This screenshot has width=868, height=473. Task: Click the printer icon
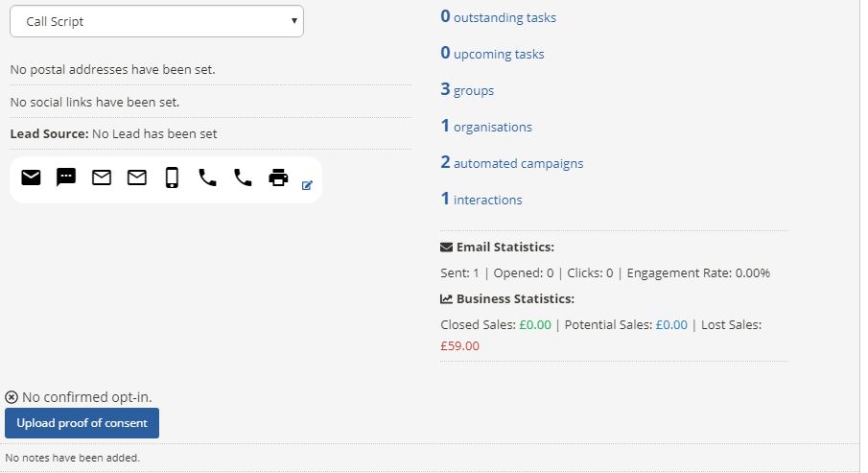tap(278, 177)
